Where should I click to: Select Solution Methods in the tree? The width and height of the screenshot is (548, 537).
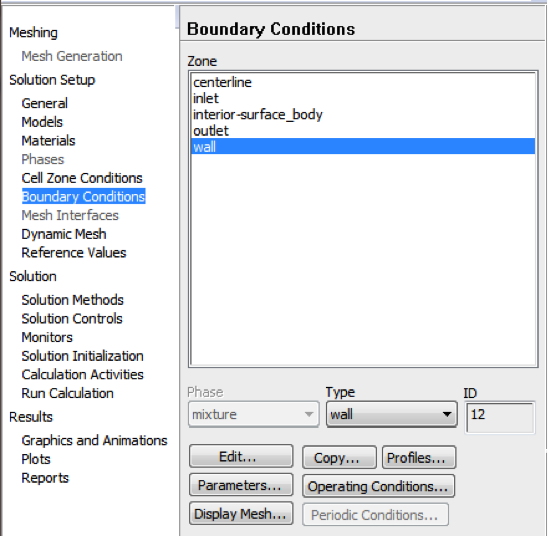click(x=72, y=300)
